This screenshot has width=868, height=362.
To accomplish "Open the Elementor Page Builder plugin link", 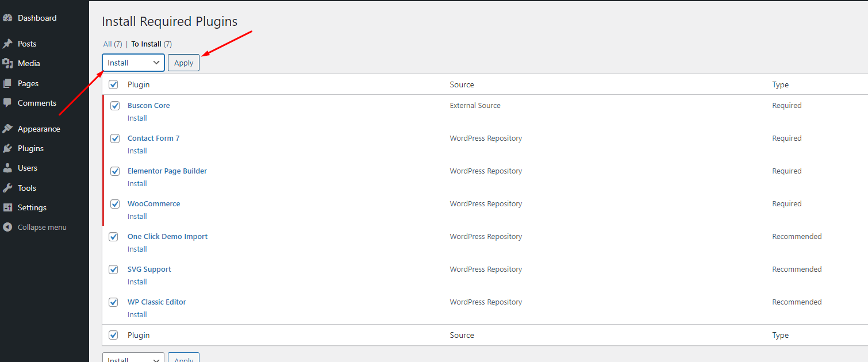I will click(167, 171).
